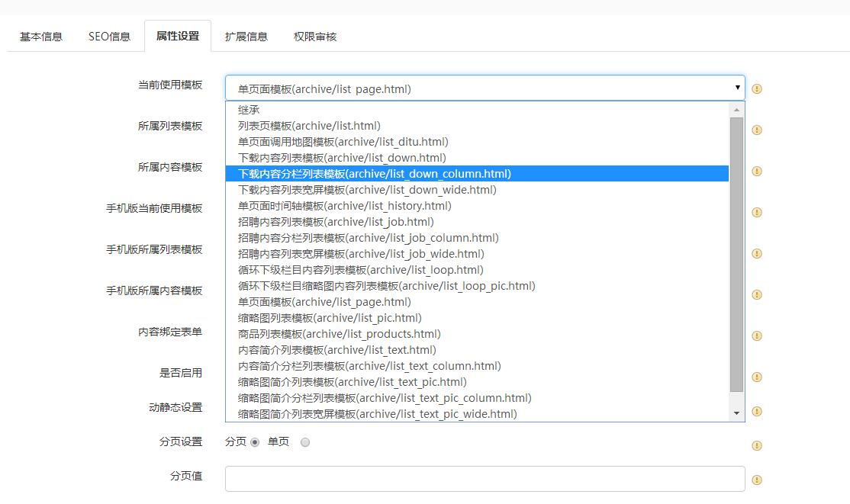Pick 列表页模板(archive/list.html) option
Screen dimensions: 850x504
[x=309, y=126]
